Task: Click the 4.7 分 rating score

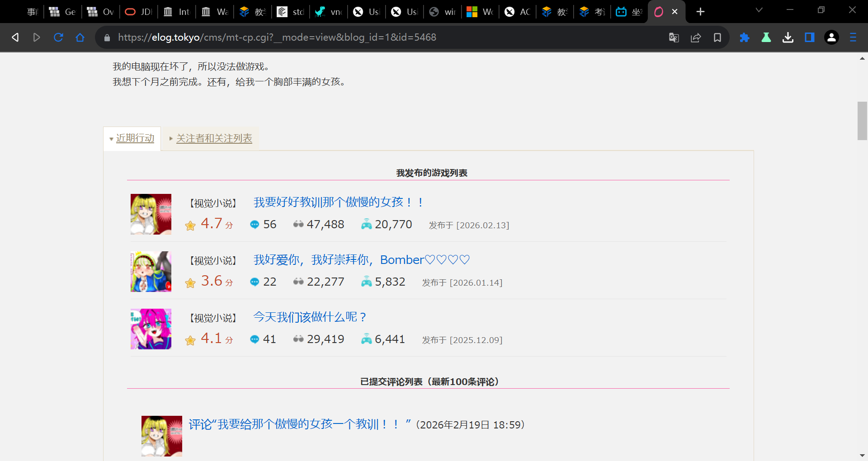Action: pyautogui.click(x=217, y=223)
